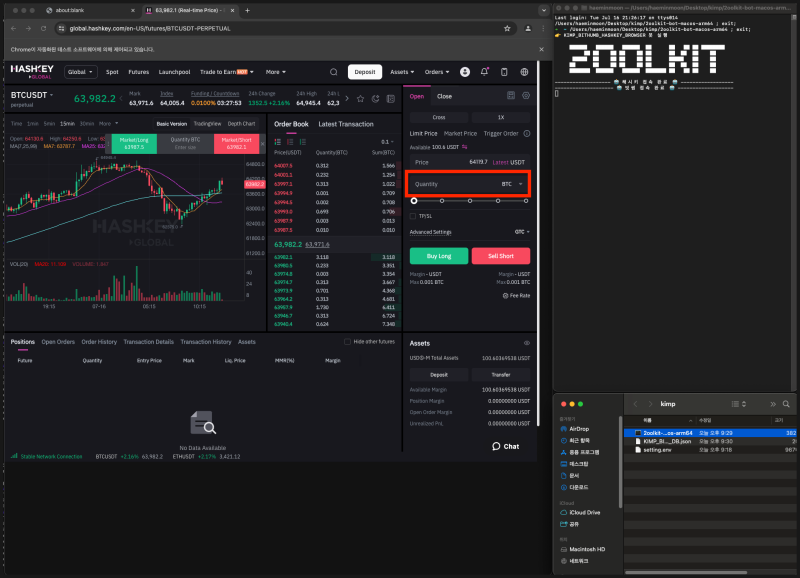Expand the Trade to Earn menu
The width and height of the screenshot is (800, 578).
[227, 72]
